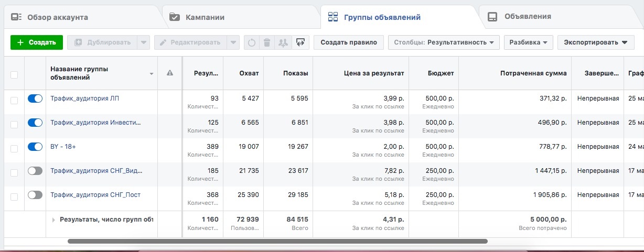The width and height of the screenshot is (644, 252).
Task: Check the box for BY - 18+ row
Action: [x=14, y=149]
